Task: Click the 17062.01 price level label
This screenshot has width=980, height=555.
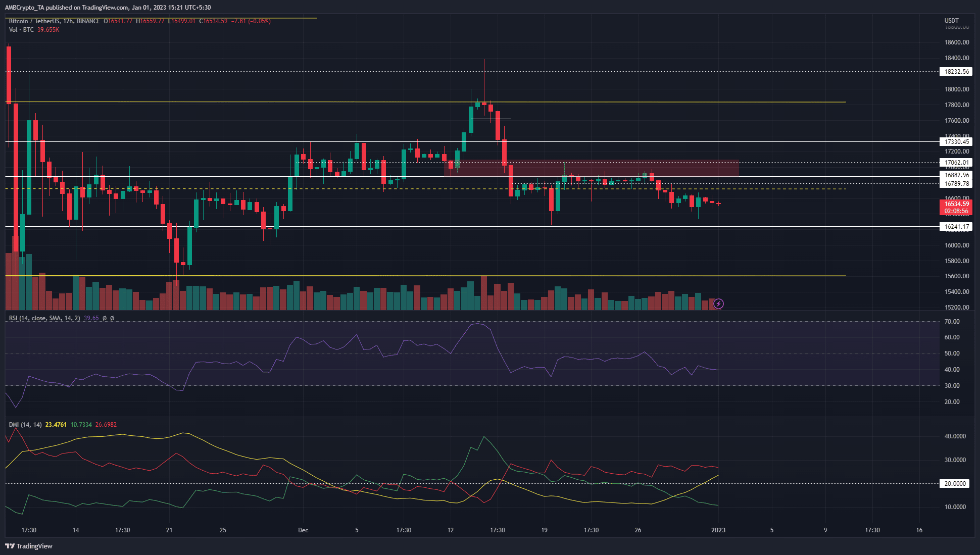Action: tap(957, 163)
